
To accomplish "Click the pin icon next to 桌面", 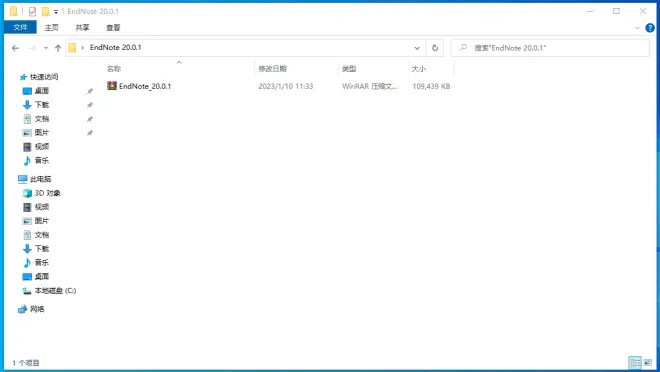I will pos(90,91).
